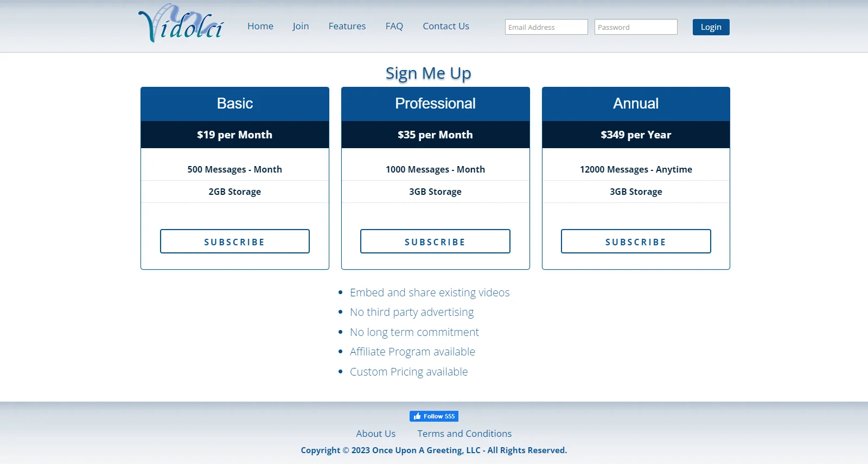This screenshot has height=464, width=868.
Task: View Terms and Conditions
Action: (x=464, y=434)
